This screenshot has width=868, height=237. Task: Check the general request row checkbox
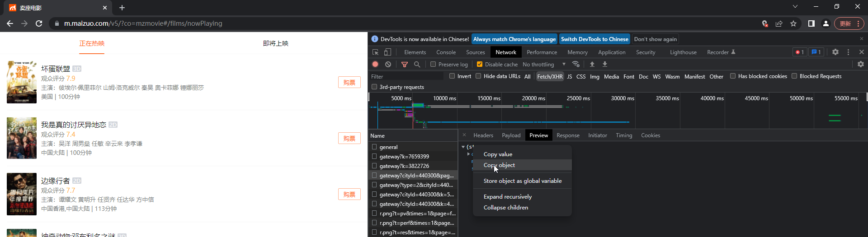point(374,147)
